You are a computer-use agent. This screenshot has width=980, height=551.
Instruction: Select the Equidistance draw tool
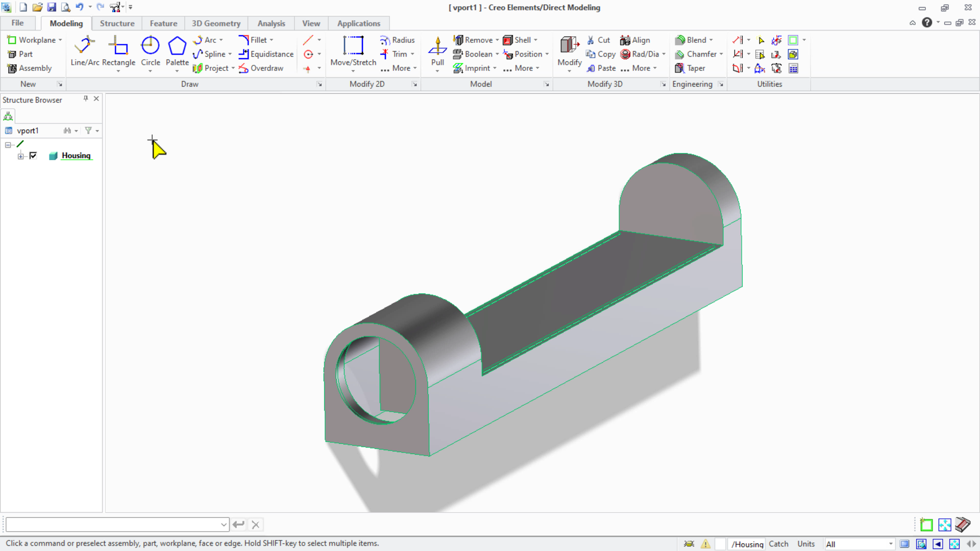coord(266,54)
